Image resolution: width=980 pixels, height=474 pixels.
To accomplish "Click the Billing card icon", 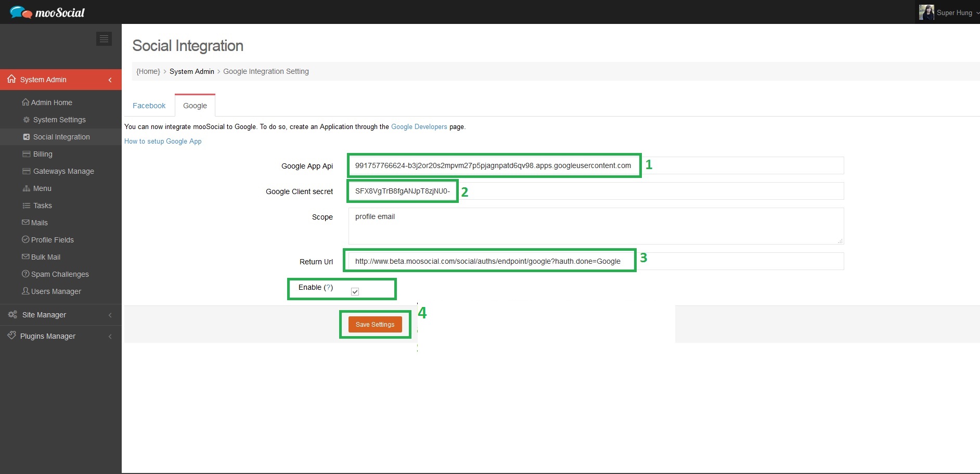I will click(27, 154).
